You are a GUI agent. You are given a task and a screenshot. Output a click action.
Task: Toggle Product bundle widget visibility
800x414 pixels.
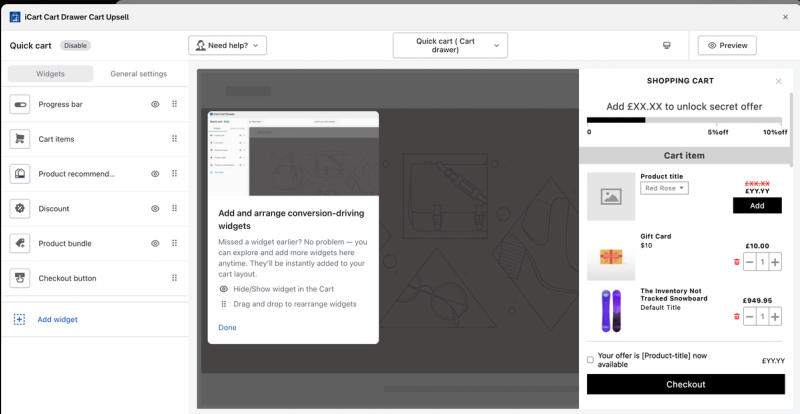click(155, 243)
